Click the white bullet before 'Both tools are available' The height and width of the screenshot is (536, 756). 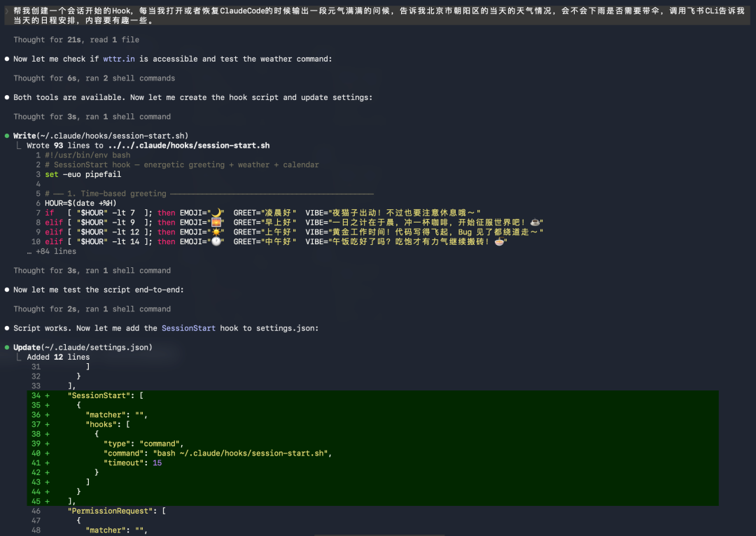click(7, 97)
